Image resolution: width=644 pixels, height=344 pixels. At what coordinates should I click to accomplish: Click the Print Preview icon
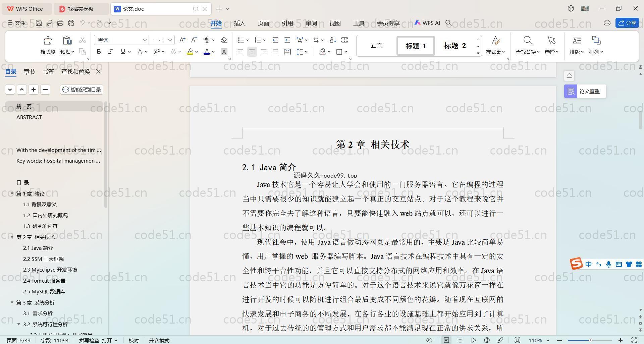click(x=71, y=23)
